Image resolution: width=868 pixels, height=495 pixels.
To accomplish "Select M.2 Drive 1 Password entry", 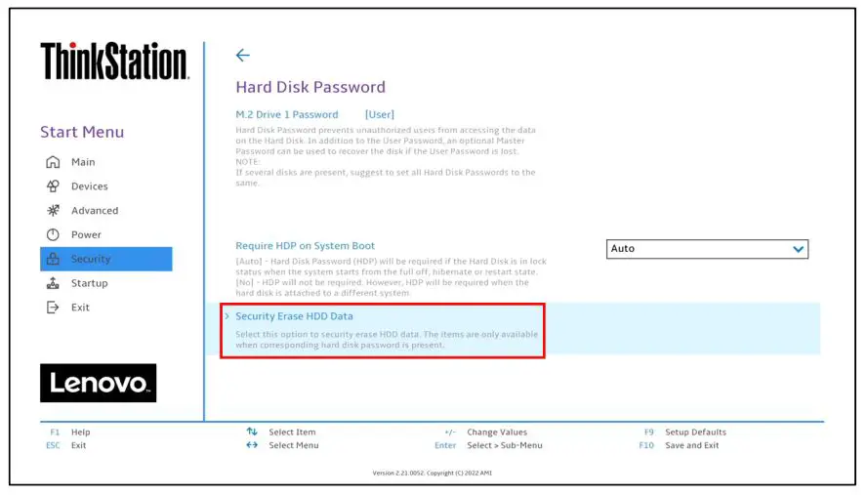I will [287, 114].
